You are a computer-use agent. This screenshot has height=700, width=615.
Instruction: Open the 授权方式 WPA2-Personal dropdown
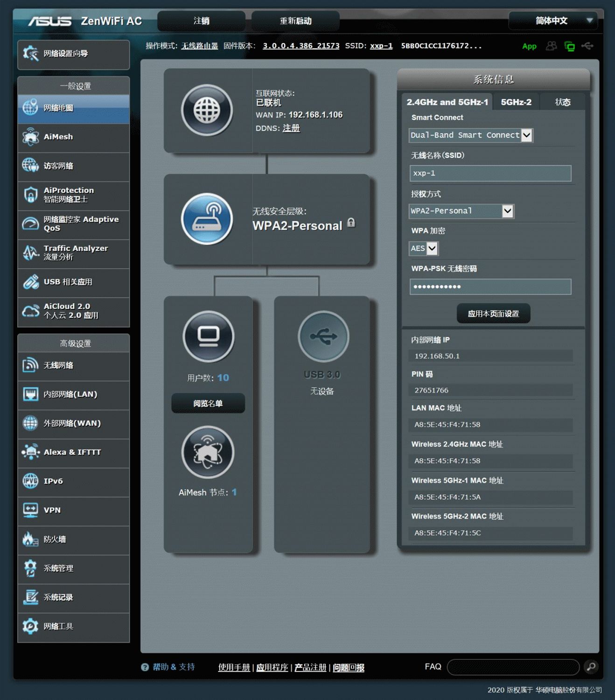pos(461,211)
